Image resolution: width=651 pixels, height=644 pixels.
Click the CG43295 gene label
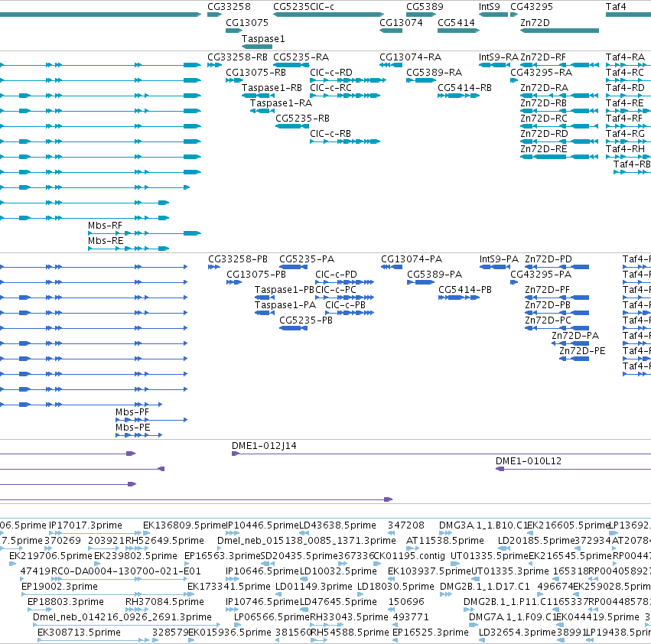click(x=532, y=7)
